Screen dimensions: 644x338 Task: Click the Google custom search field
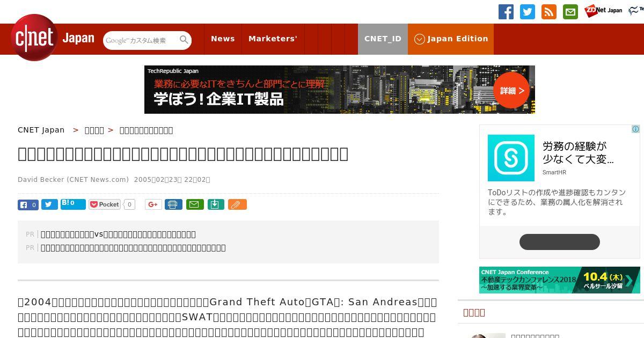(x=141, y=40)
